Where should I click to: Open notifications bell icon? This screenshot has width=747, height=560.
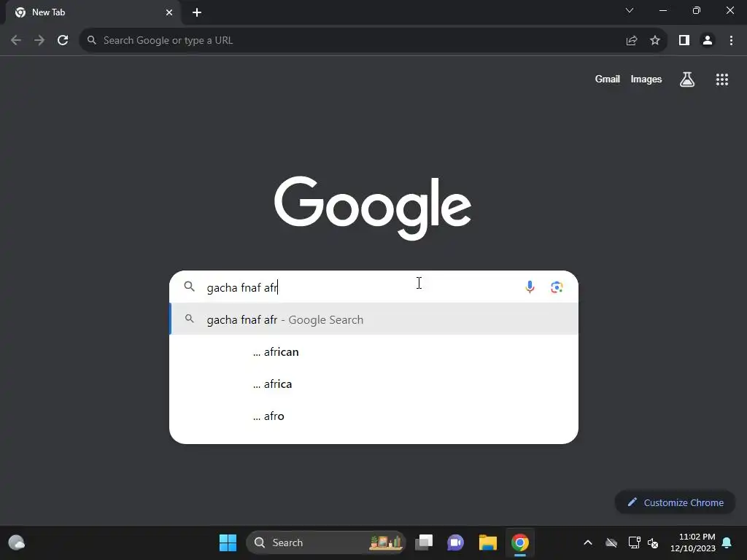(x=727, y=542)
